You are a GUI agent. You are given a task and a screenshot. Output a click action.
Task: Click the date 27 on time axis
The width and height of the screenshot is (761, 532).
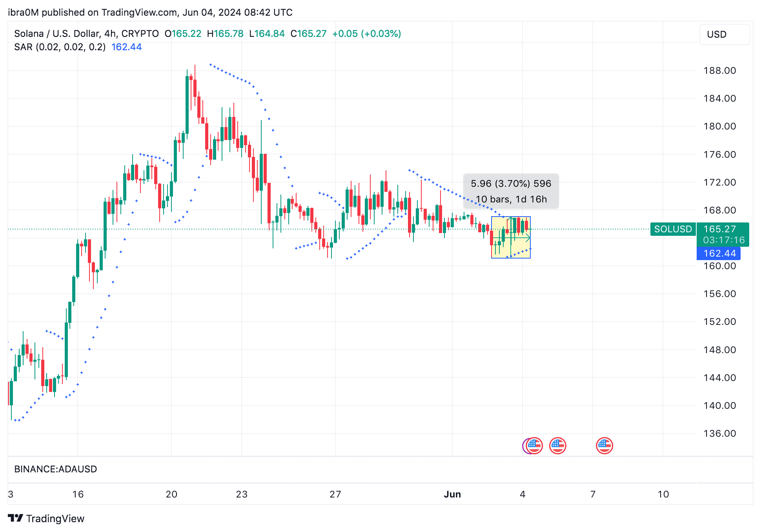pyautogui.click(x=335, y=494)
